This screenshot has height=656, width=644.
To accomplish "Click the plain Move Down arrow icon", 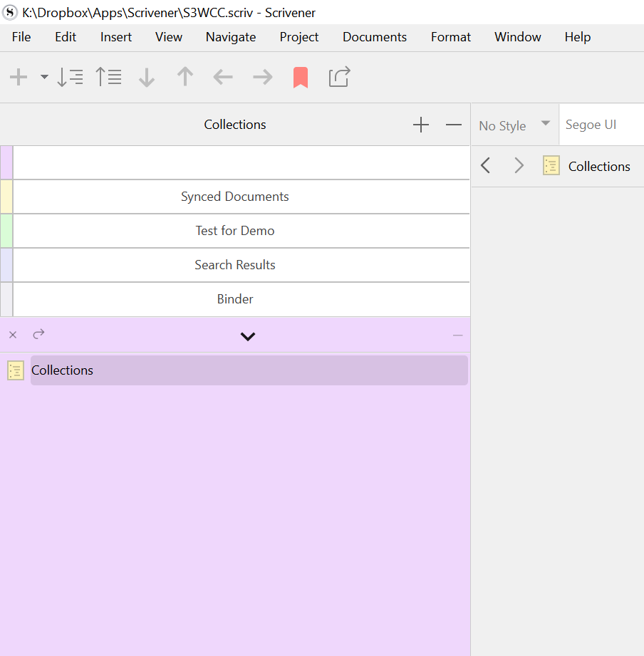I will tap(147, 78).
